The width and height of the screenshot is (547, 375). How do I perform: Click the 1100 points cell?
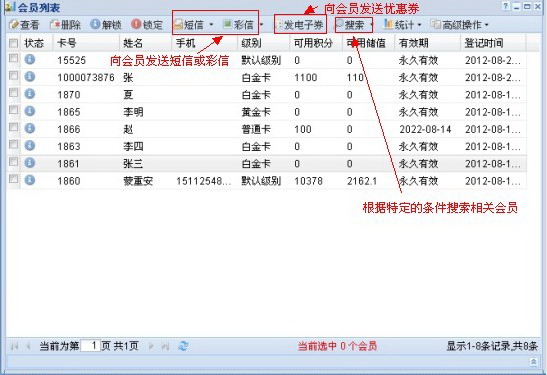tap(306, 77)
